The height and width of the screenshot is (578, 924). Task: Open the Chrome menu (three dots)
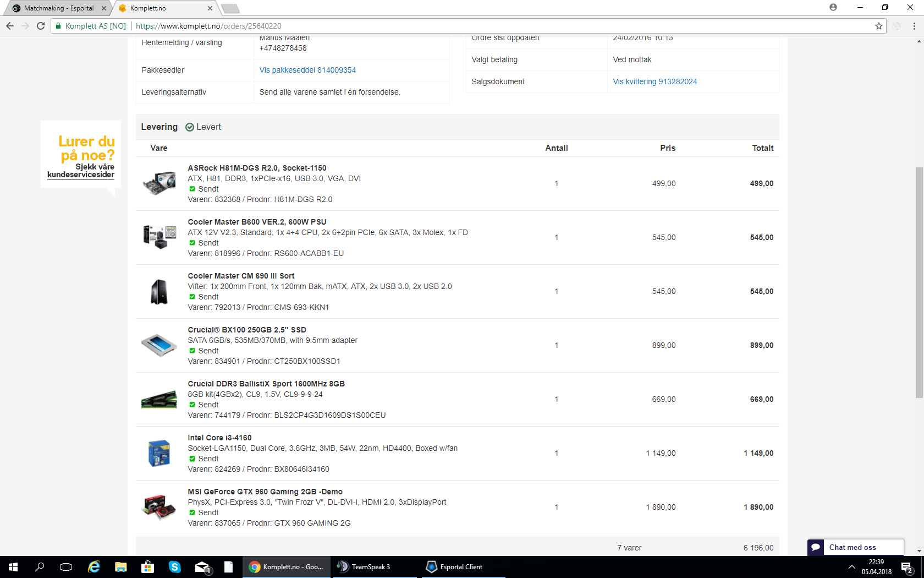tap(914, 26)
